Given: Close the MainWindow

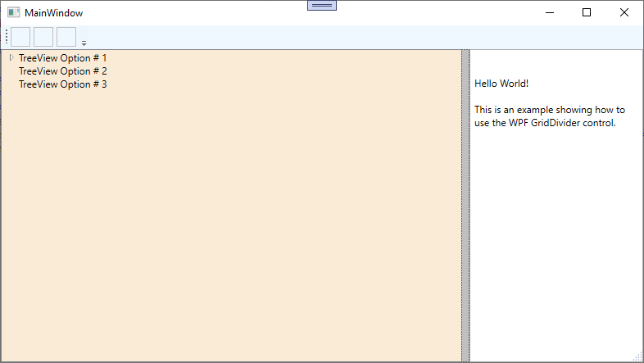Looking at the screenshot, I should pyautogui.click(x=624, y=13).
